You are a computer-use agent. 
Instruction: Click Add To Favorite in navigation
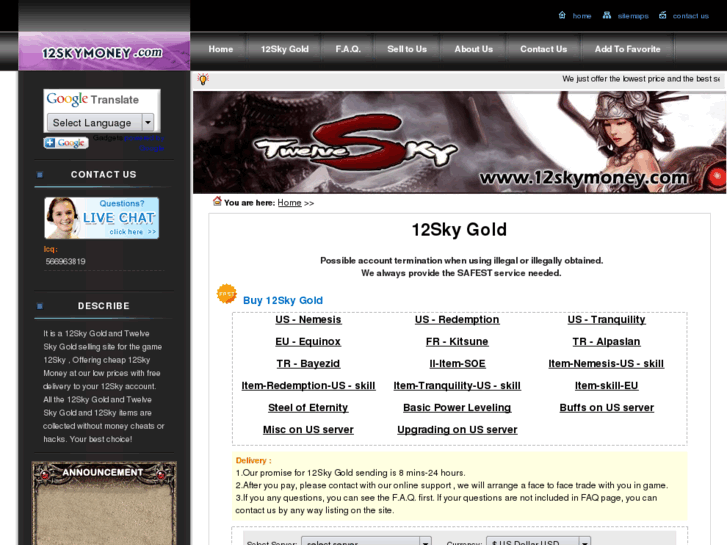pos(627,49)
